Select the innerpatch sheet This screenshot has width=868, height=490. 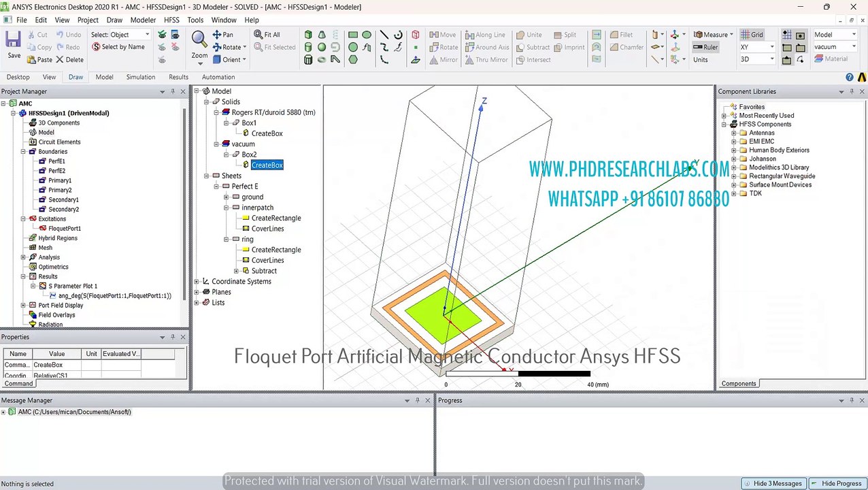pyautogui.click(x=257, y=208)
